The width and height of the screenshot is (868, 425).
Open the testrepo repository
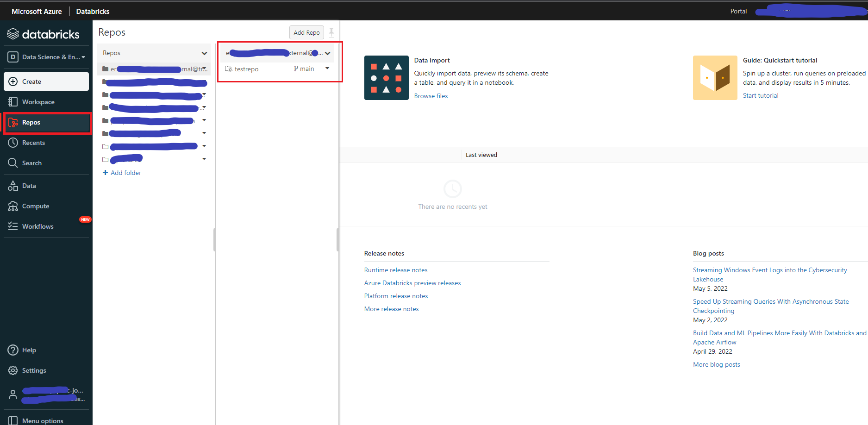coord(246,69)
